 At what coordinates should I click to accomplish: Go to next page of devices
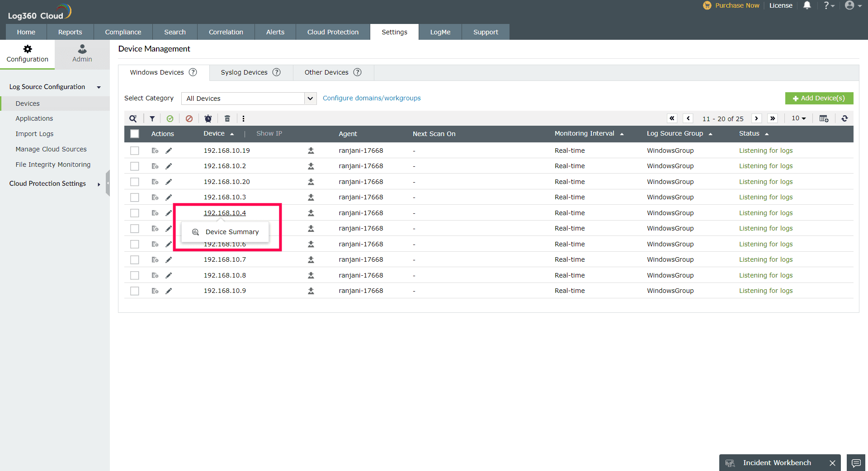tap(756, 118)
